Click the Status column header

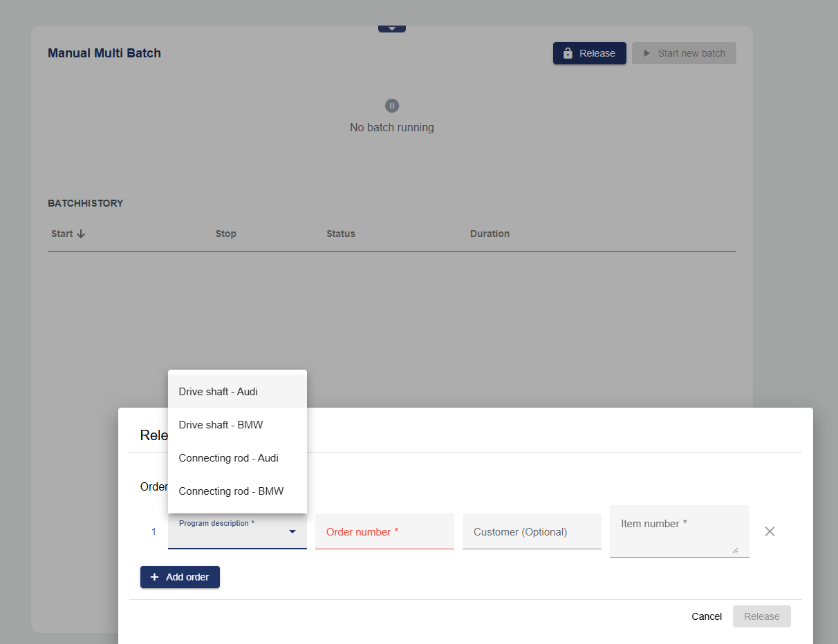(x=341, y=234)
